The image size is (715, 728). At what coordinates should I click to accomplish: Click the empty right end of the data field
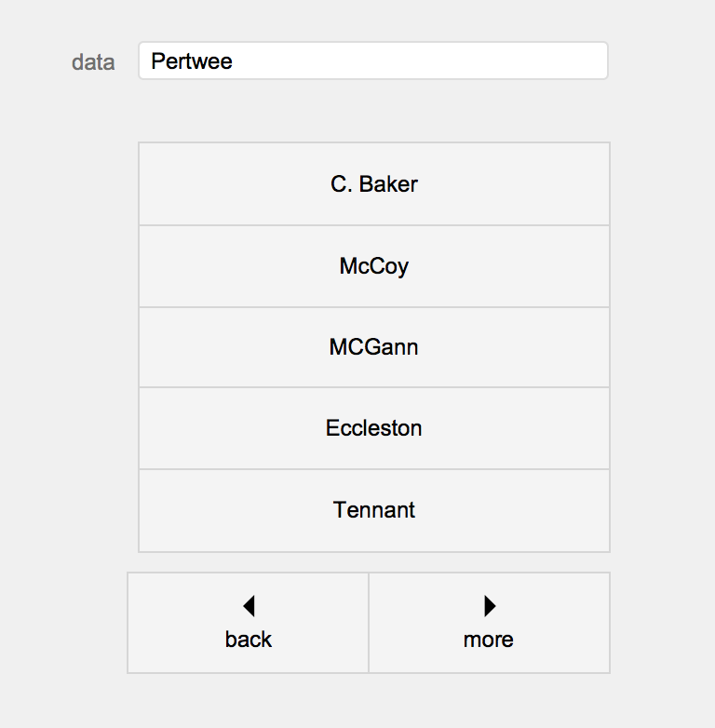[x=559, y=61]
